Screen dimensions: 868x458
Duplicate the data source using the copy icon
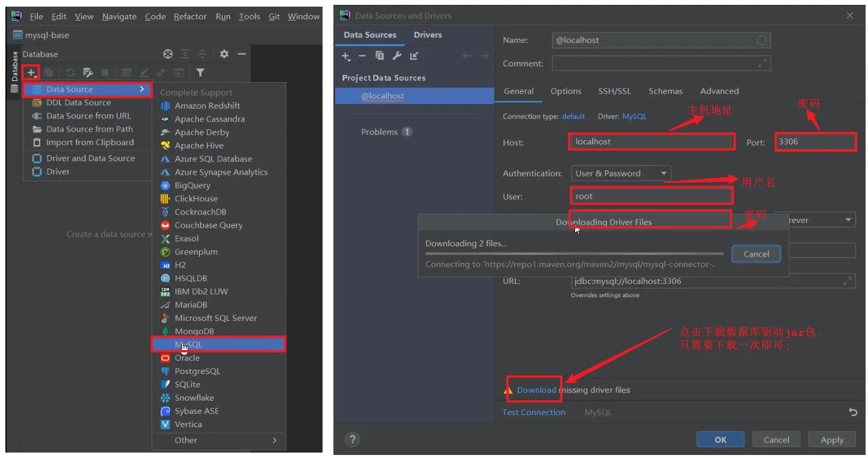[379, 56]
